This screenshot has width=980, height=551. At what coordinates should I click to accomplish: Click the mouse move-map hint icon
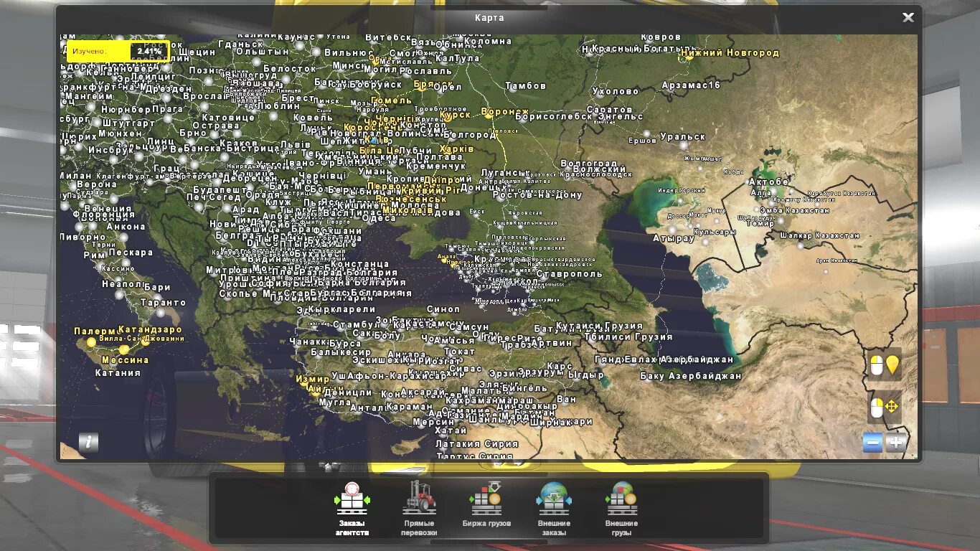pyautogui.click(x=885, y=408)
